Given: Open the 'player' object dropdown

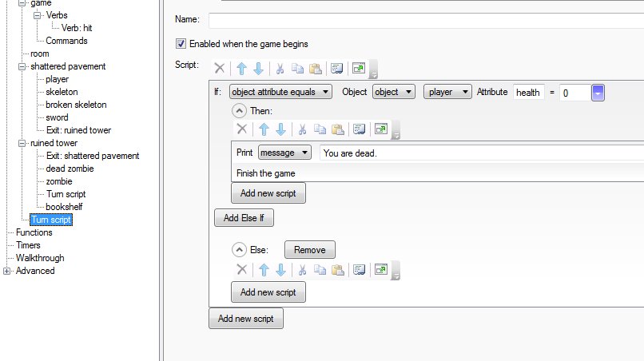Looking at the screenshot, I should [447, 92].
